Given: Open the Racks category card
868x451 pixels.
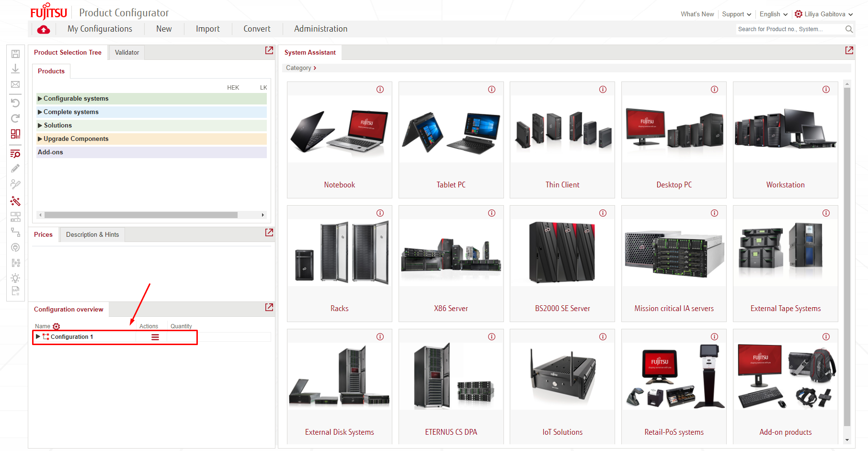Looking at the screenshot, I should point(340,264).
